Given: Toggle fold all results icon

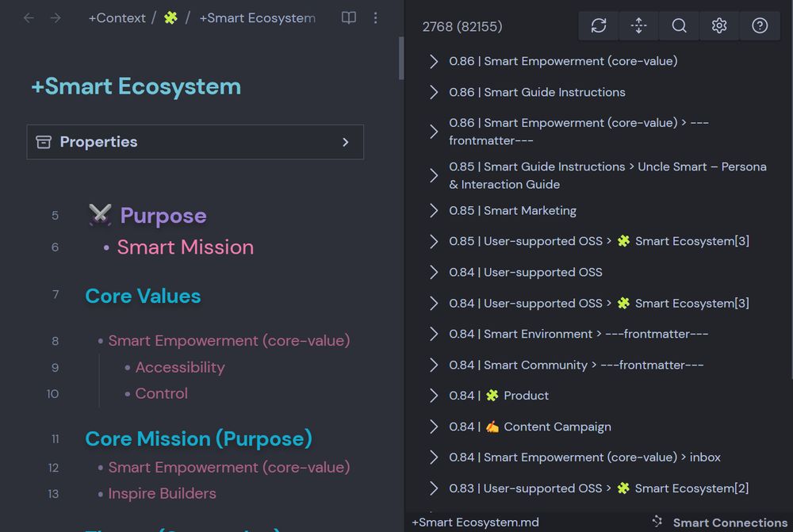Looking at the screenshot, I should (x=638, y=26).
